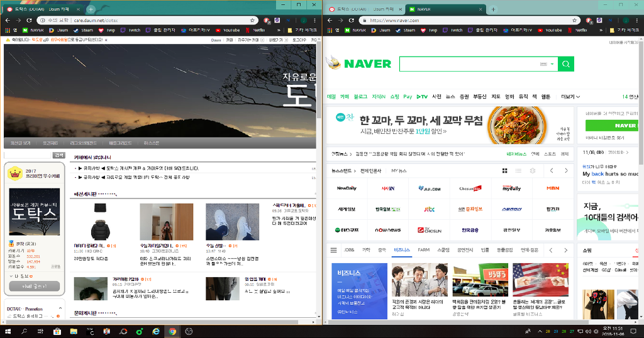This screenshot has height=338, width=644.
Task: Open the Windows notification center
Action: pyautogui.click(x=634, y=332)
